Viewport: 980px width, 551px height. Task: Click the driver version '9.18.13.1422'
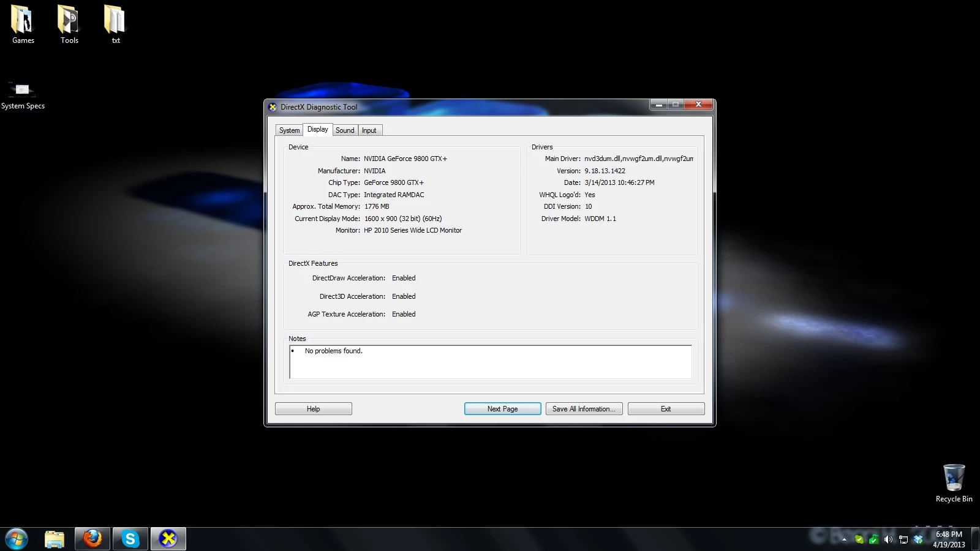pos(605,171)
